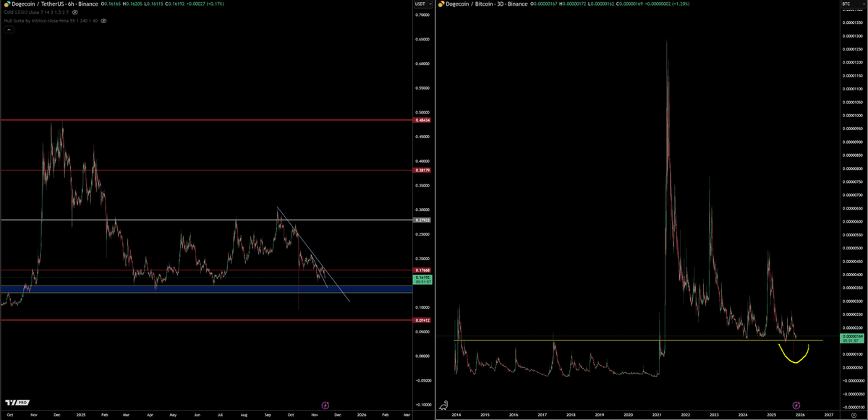Select the 0.38179 price label
The height and width of the screenshot is (420, 868).
422,170
